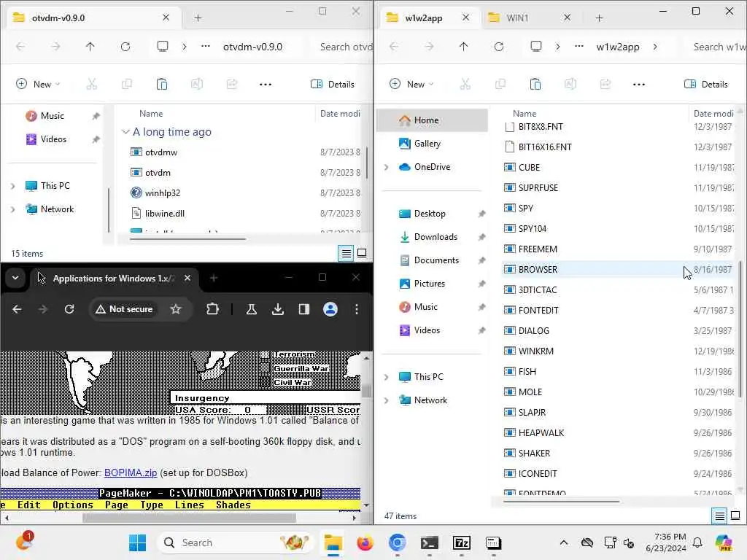The width and height of the screenshot is (747, 560).
Task: Click Not secure site info button
Action: 124,309
